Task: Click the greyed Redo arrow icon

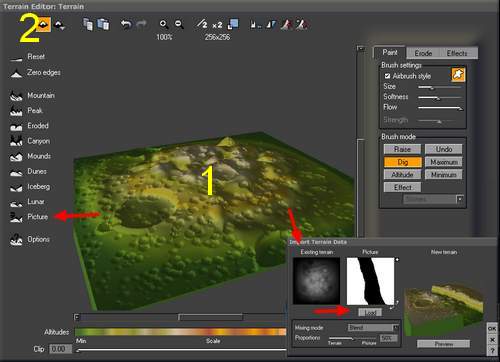Action: click(142, 24)
